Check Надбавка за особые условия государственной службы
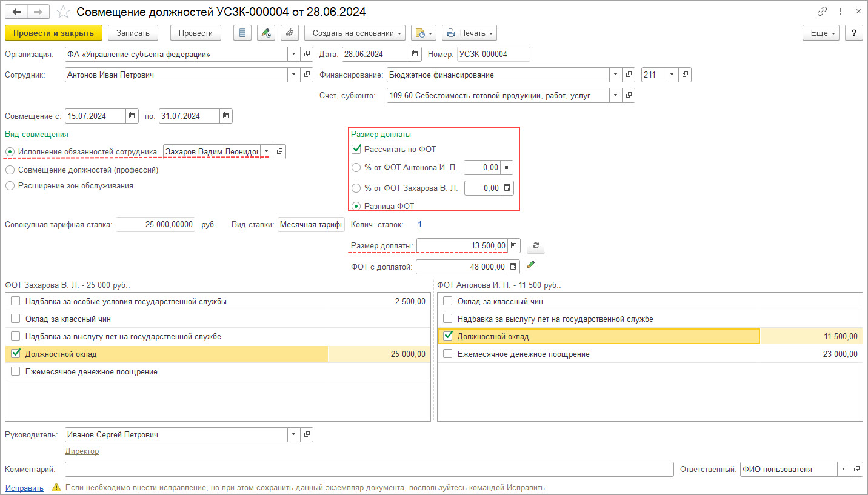Screen dimensions: 868x495 (15, 301)
